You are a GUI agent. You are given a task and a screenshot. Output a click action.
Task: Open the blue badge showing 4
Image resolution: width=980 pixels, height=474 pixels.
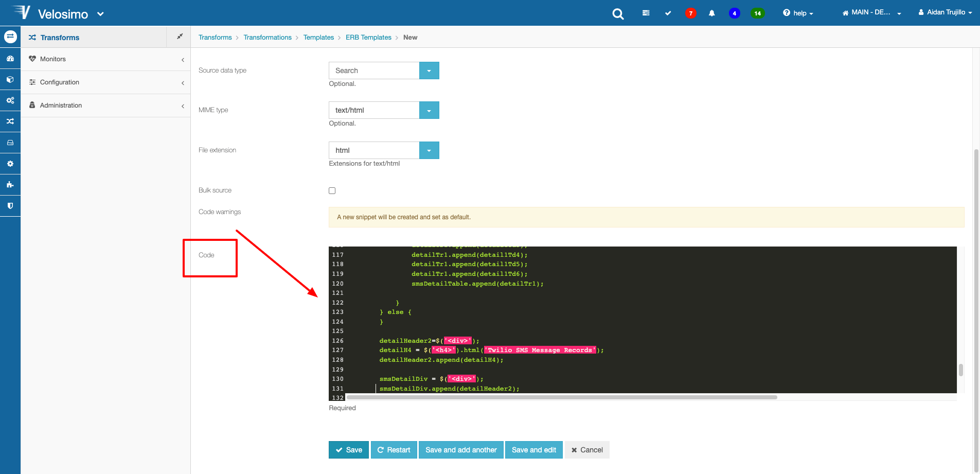point(734,13)
